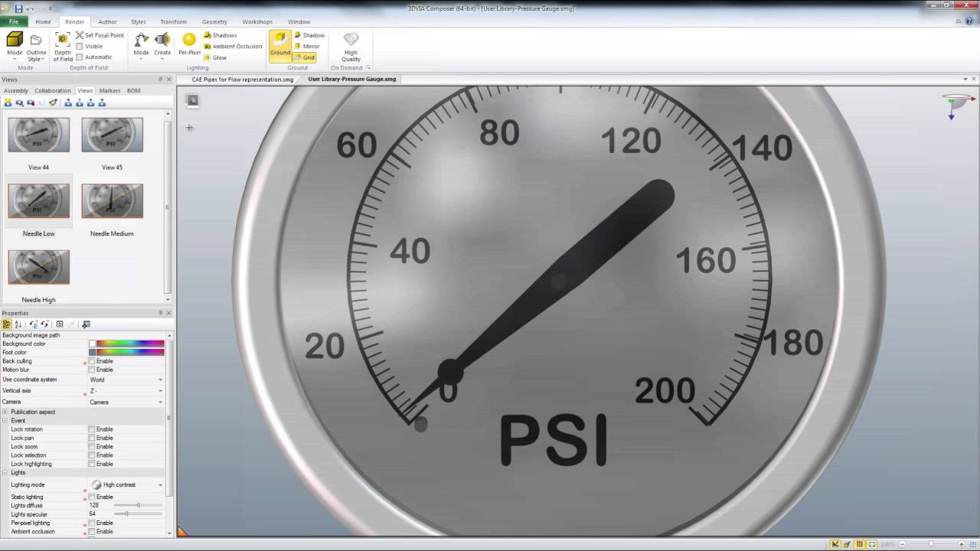The height and width of the screenshot is (551, 980).
Task: Click the Save icon in title bar
Action: pyautogui.click(x=18, y=8)
